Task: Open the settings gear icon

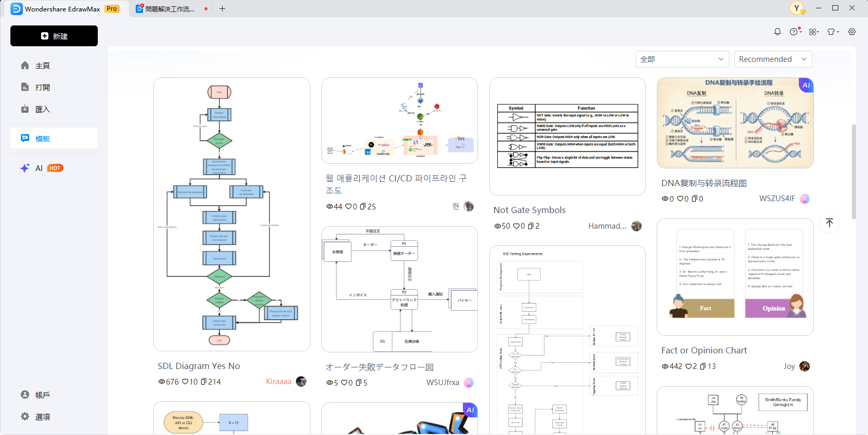Action: (x=852, y=32)
